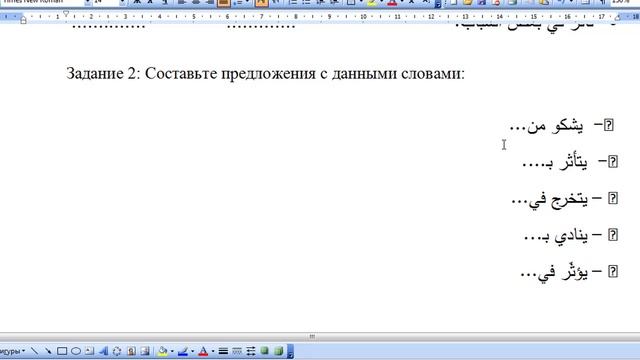This screenshot has width=640, height=360.
Task: Click the Arabic line 'يتخرج في...'
Action: coord(550,200)
